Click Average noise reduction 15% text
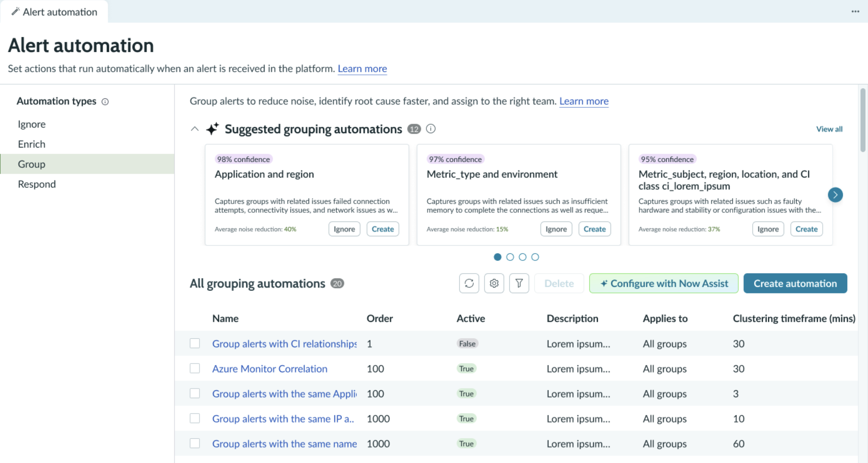The image size is (868, 463). (467, 229)
